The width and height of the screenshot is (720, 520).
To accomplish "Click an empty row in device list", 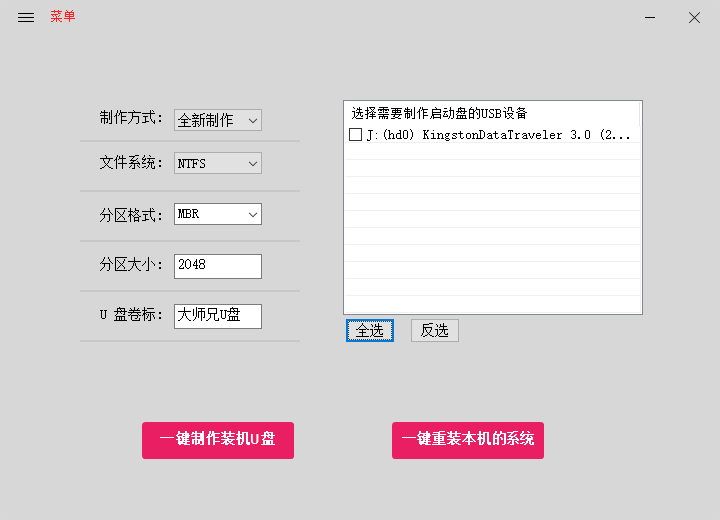I will click(x=492, y=220).
